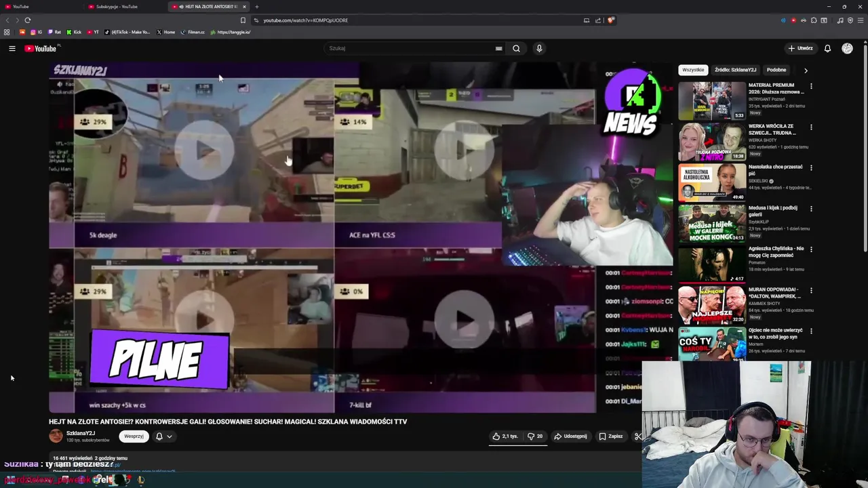This screenshot has height=488, width=868.
Task: Select the Podobne filter chip
Action: coord(776,70)
